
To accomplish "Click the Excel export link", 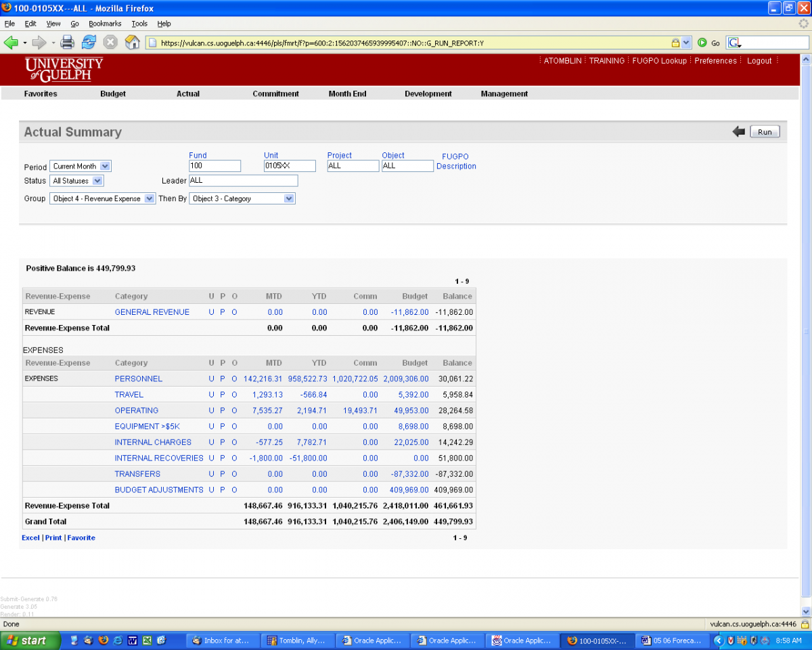I will 30,538.
